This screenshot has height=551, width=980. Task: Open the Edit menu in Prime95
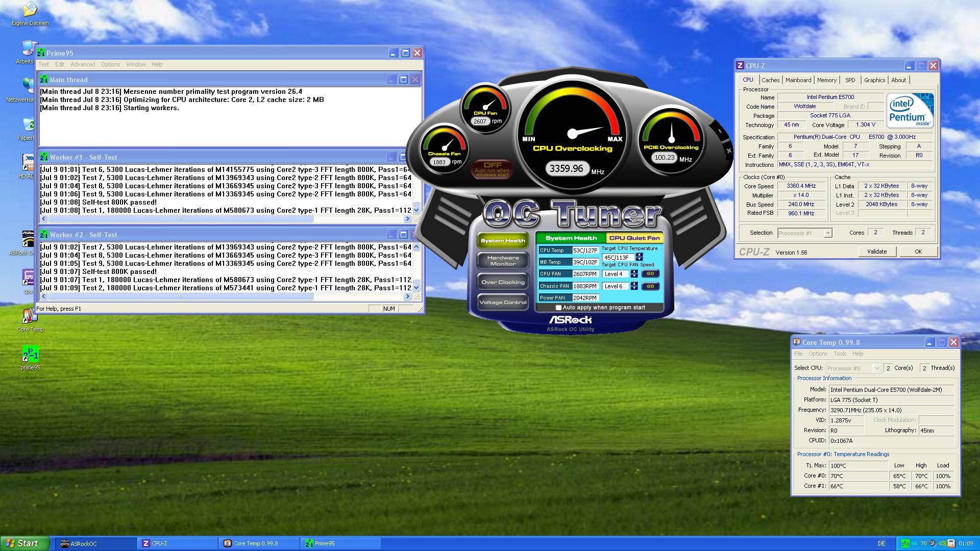[x=60, y=64]
